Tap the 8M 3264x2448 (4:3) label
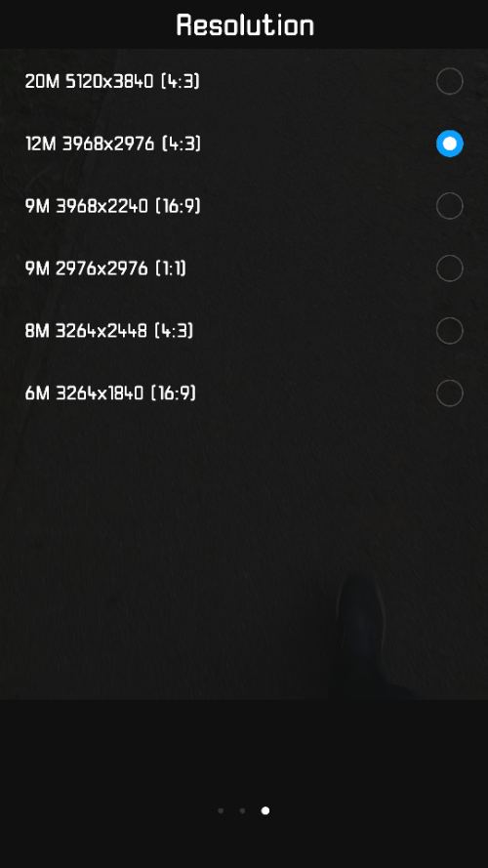 pyautogui.click(x=109, y=331)
